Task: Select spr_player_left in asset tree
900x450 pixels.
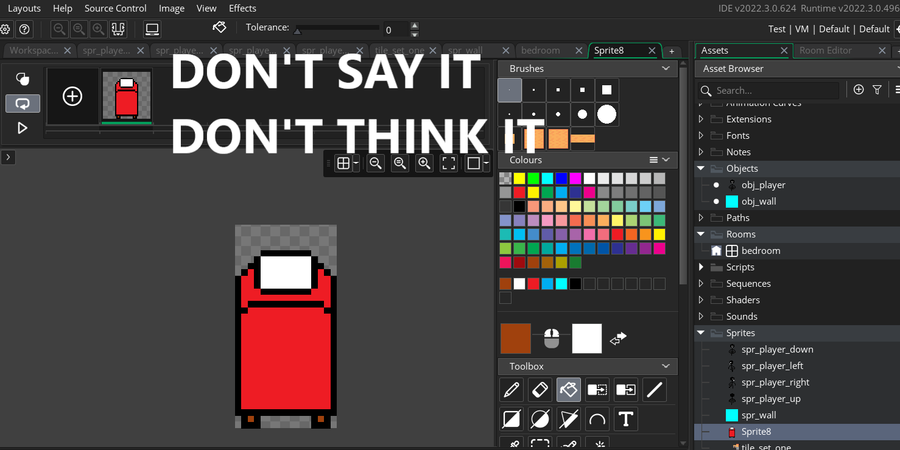Action: (x=771, y=366)
